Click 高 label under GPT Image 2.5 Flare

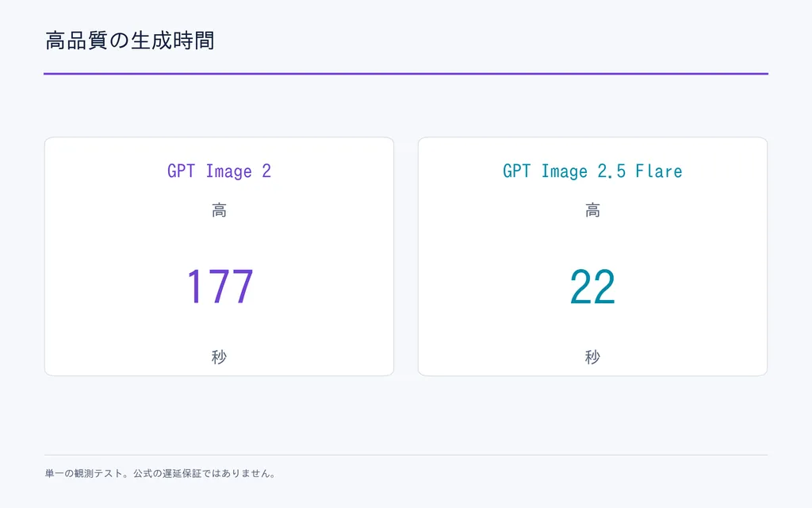click(592, 210)
